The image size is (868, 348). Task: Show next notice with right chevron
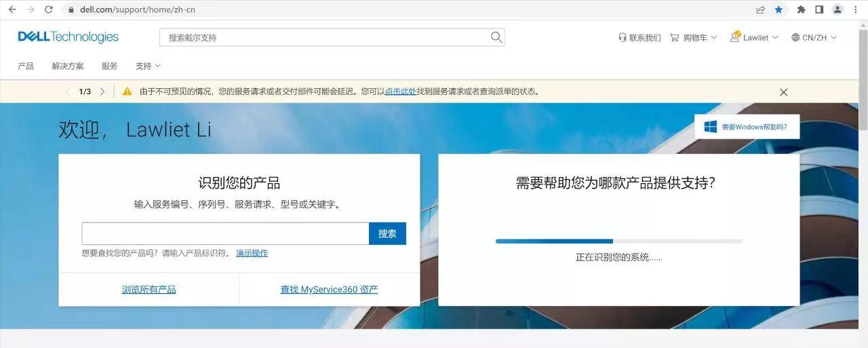coord(102,92)
